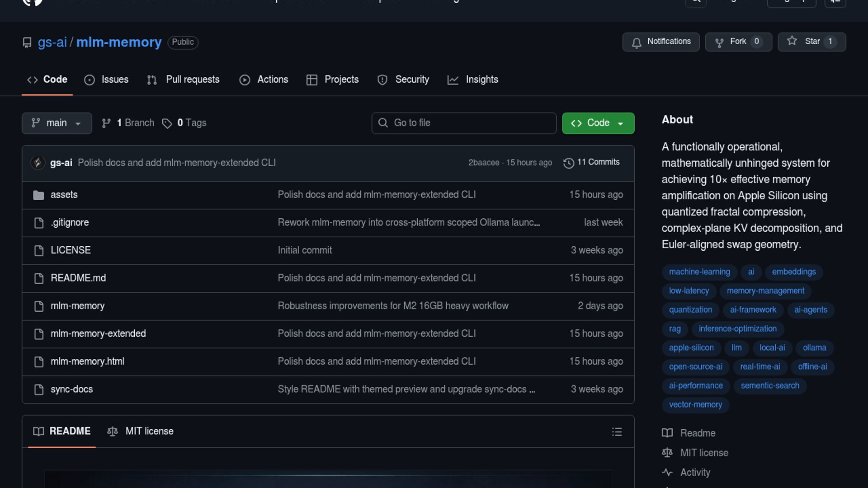Screen dimensions: 868x488
Task: Select the apple-silicon topic tag
Action: 691,347
